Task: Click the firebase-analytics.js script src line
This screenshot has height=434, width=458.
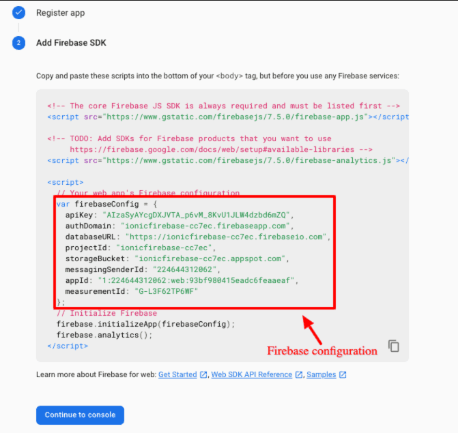Action: click(x=228, y=161)
